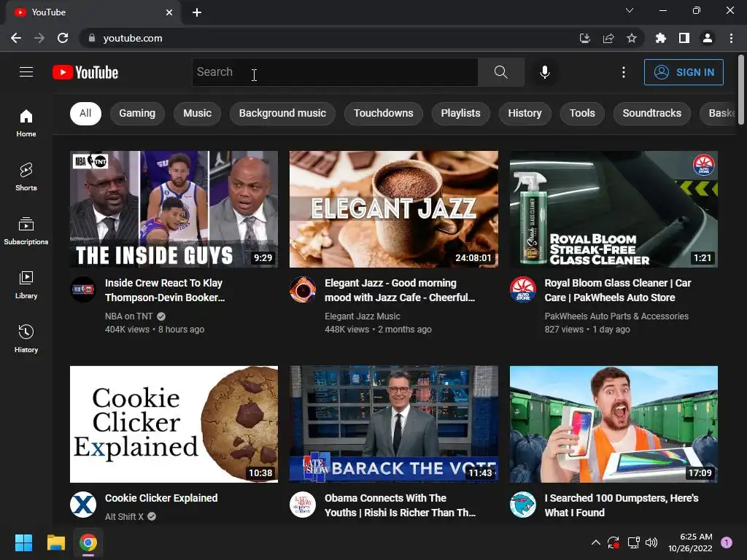Click the site lock icon in address bar
This screenshot has height=560, width=747.
[x=92, y=38]
